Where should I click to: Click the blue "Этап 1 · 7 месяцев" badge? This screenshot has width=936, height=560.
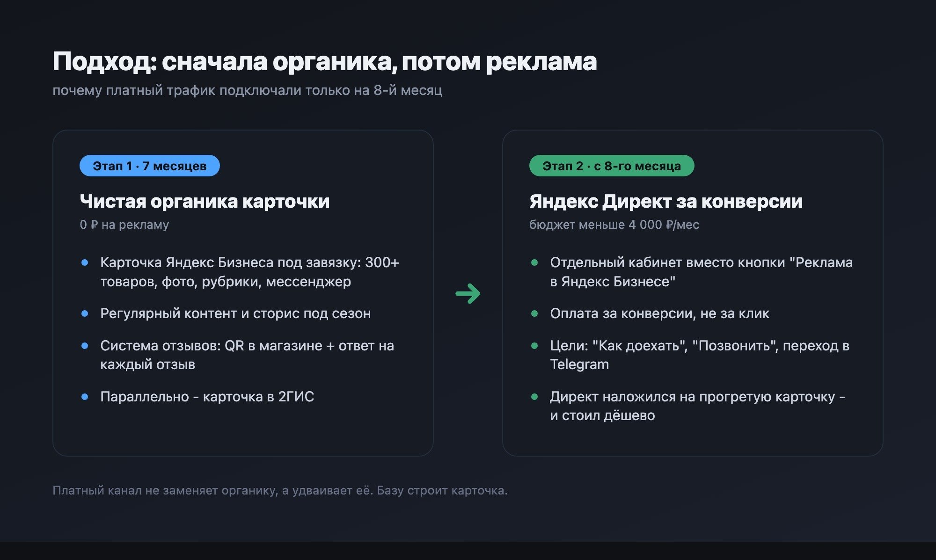click(x=150, y=166)
